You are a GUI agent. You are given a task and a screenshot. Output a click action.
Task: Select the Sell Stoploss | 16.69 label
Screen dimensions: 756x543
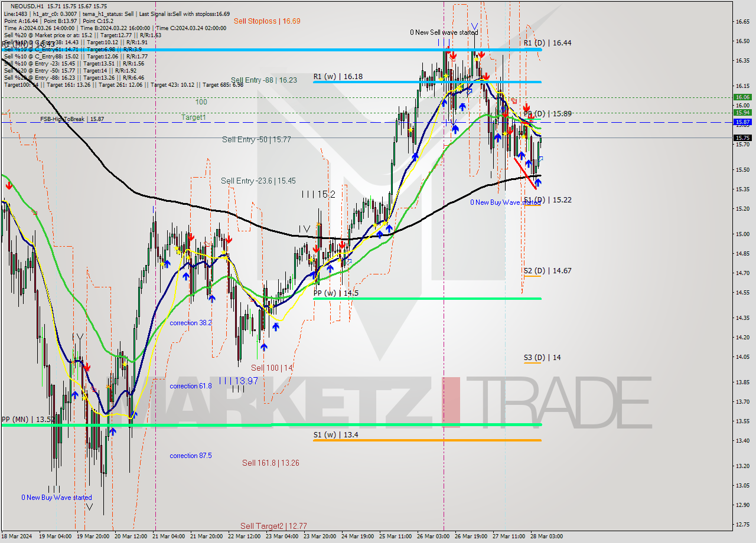[x=267, y=21]
